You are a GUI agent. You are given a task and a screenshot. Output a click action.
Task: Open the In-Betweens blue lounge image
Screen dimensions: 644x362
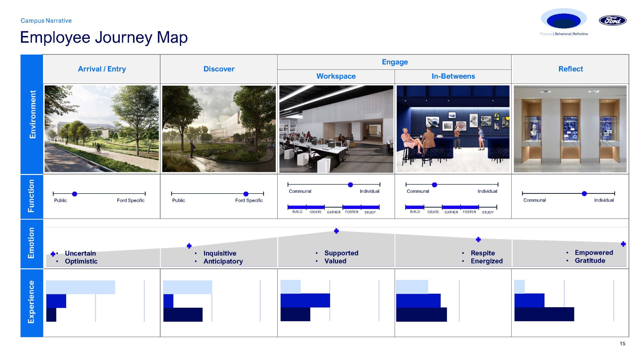pos(453,129)
